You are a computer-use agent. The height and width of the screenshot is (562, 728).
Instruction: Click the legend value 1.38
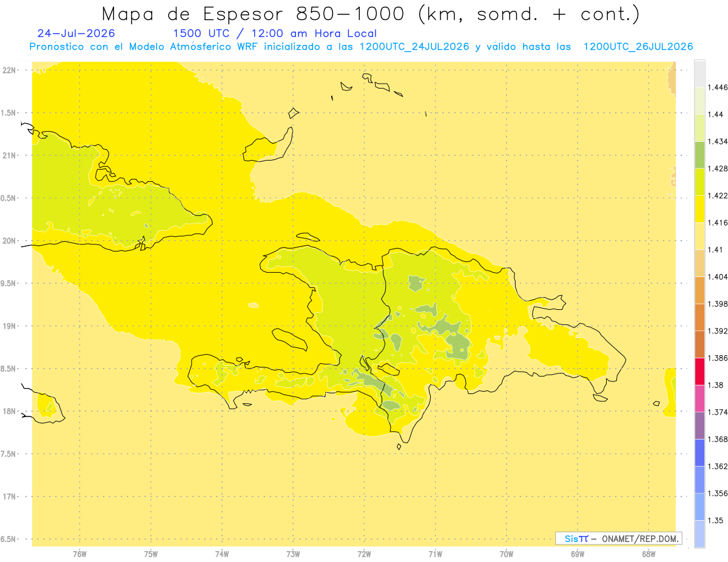[x=715, y=385]
